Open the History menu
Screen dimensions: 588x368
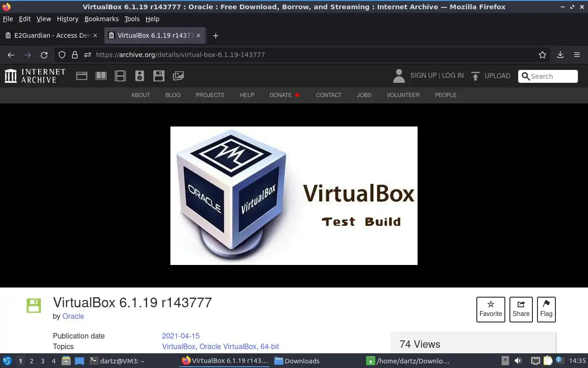68,19
